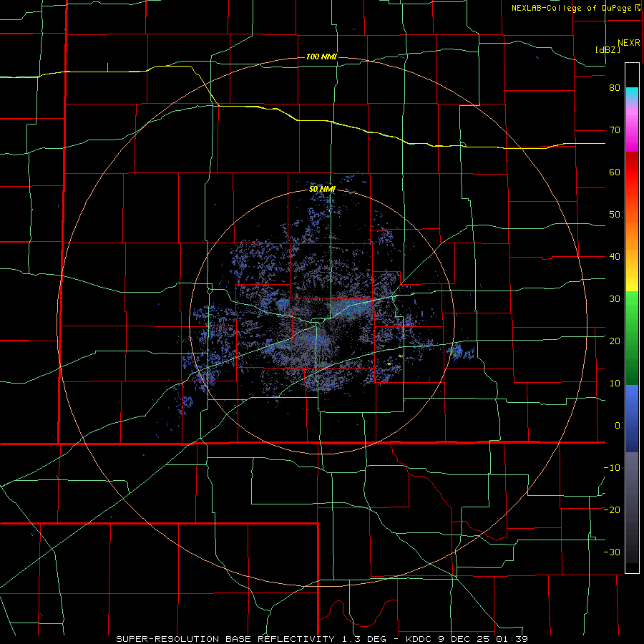
Task: Click the 30 dBZ scale label
Action: coord(615,298)
